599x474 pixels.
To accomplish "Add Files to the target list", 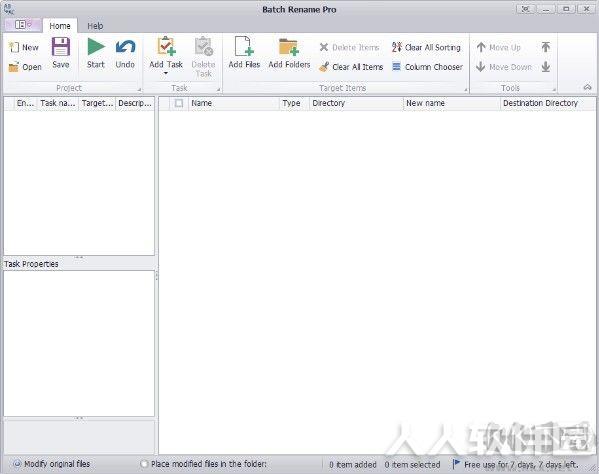I will [244, 53].
